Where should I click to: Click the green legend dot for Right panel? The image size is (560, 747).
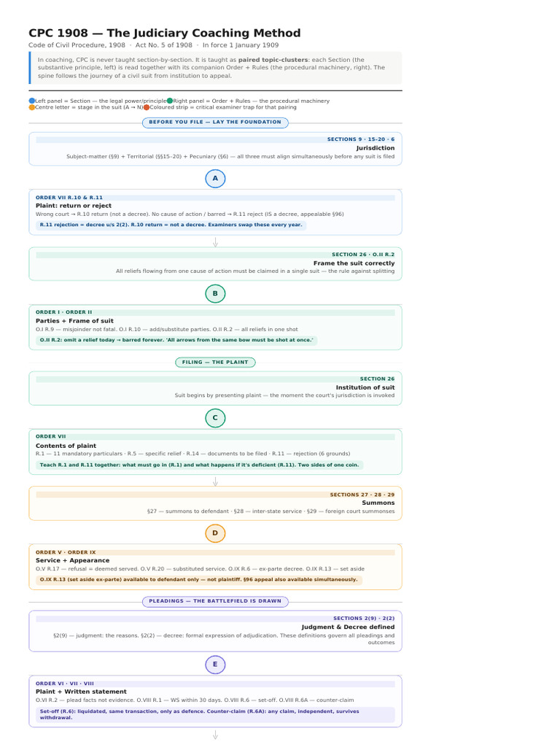click(x=170, y=101)
